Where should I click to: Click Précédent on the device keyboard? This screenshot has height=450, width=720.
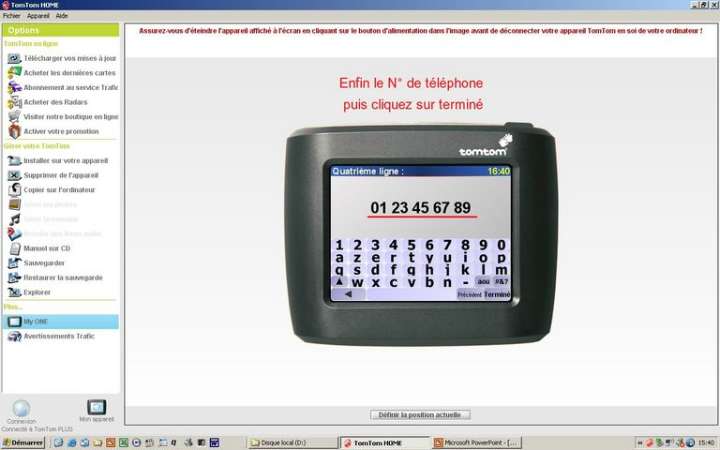point(469,294)
